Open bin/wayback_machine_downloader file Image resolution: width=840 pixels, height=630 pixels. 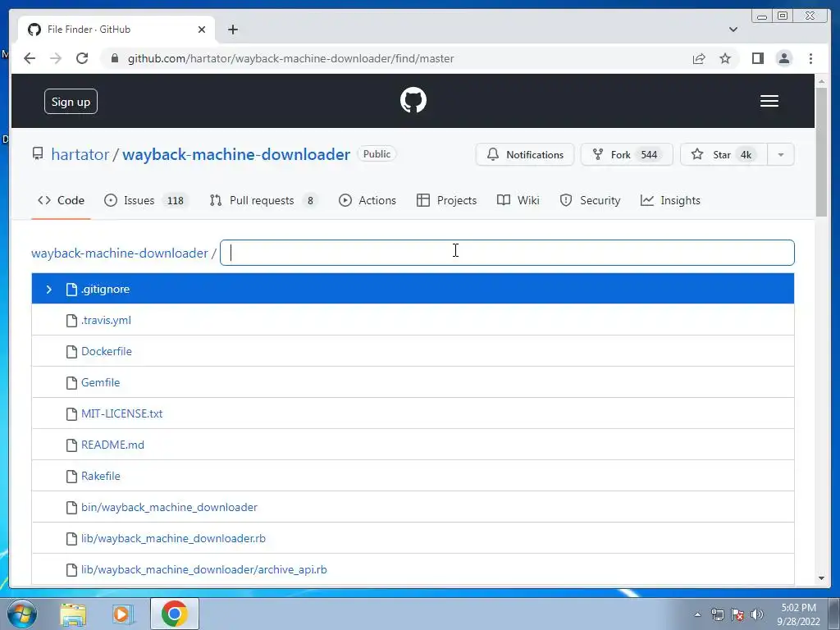(x=169, y=507)
